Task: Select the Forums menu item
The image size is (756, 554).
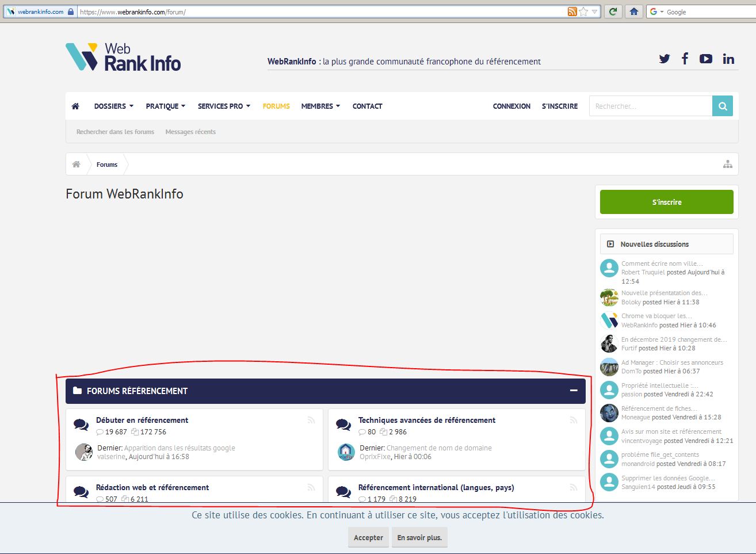Action: point(276,106)
